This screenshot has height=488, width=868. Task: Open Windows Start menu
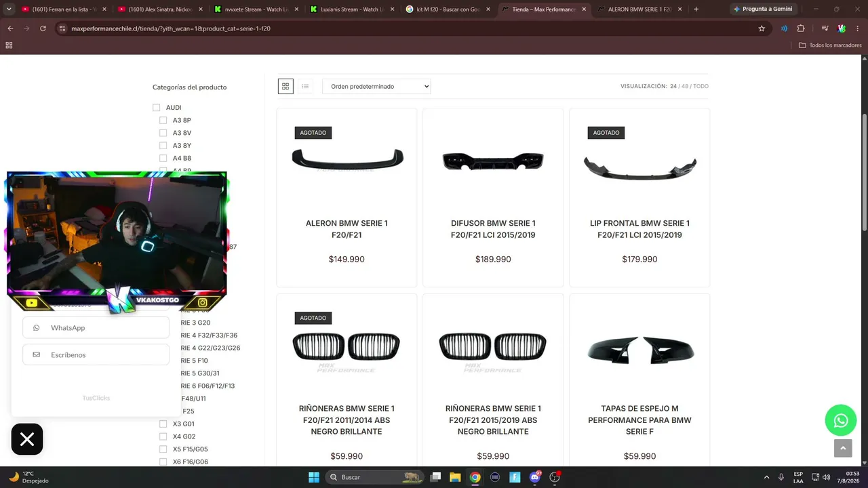click(314, 477)
